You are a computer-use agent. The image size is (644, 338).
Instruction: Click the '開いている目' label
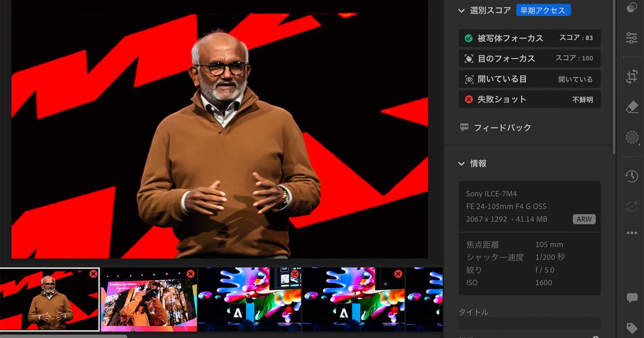tap(502, 79)
